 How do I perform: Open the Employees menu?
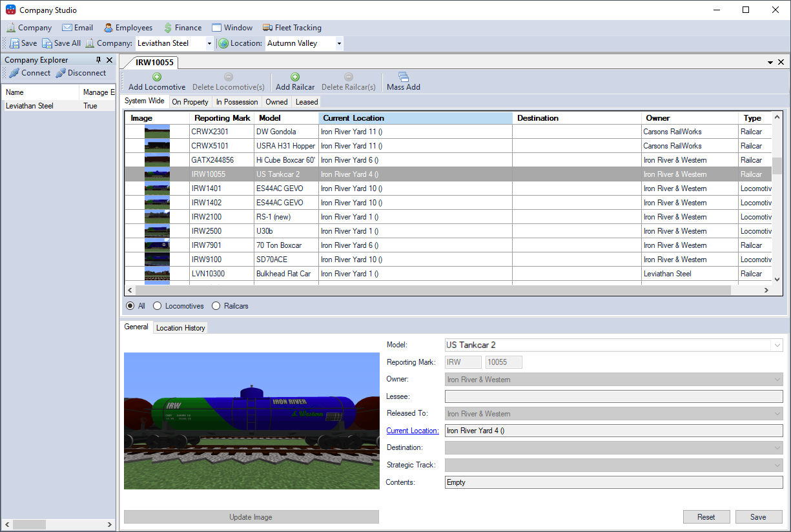pos(128,28)
